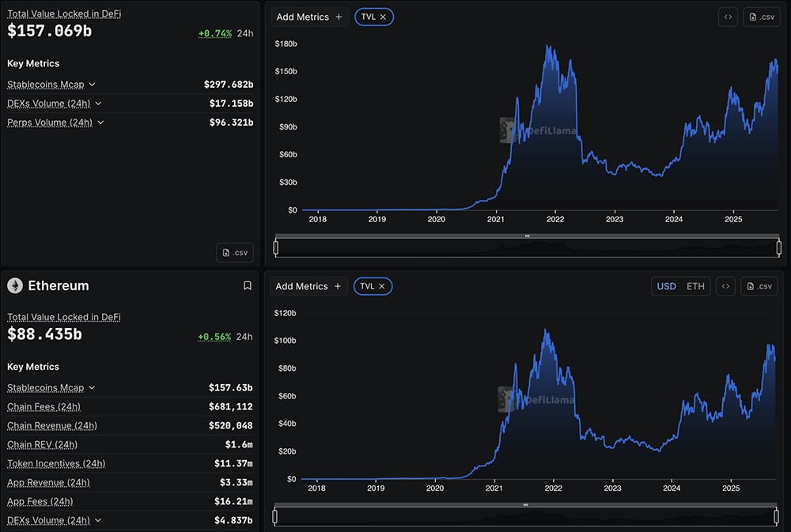Screen dimensions: 791x532
Task: Click the Chain REV (24h) label
Action: [x=43, y=445]
